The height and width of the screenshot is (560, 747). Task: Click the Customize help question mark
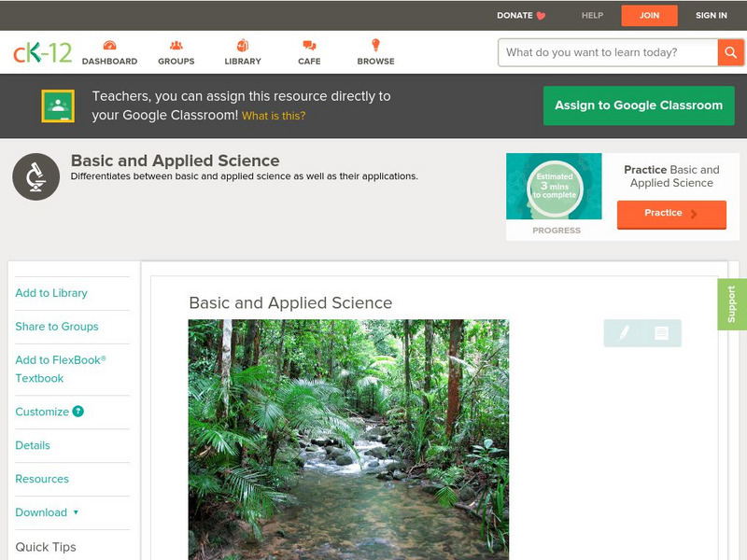(x=78, y=412)
